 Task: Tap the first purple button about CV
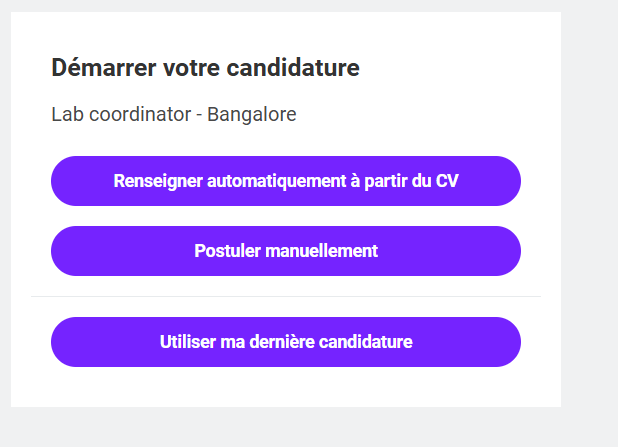click(286, 181)
